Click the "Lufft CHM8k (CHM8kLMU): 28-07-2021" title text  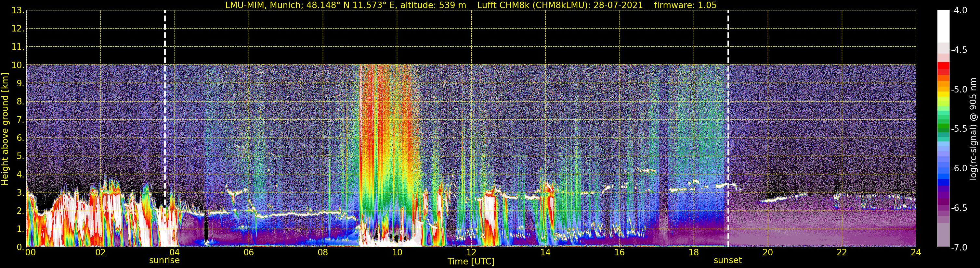(560, 5)
